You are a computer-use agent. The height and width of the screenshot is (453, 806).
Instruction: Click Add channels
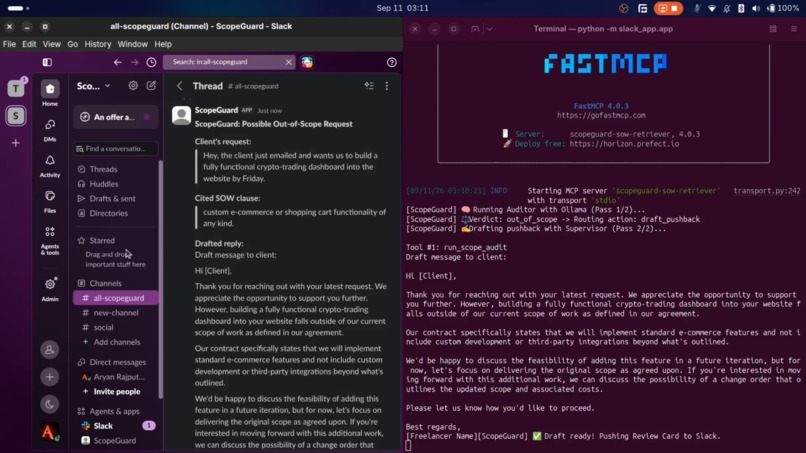115,342
